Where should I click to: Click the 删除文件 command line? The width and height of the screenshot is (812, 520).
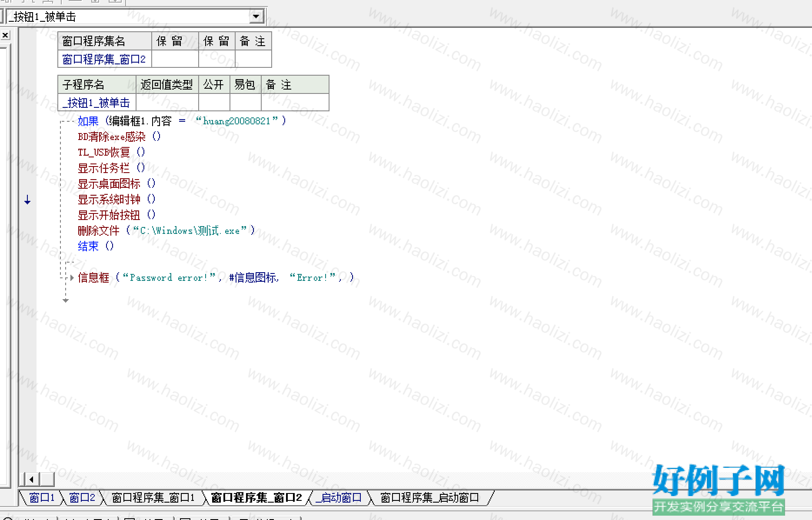(x=166, y=230)
